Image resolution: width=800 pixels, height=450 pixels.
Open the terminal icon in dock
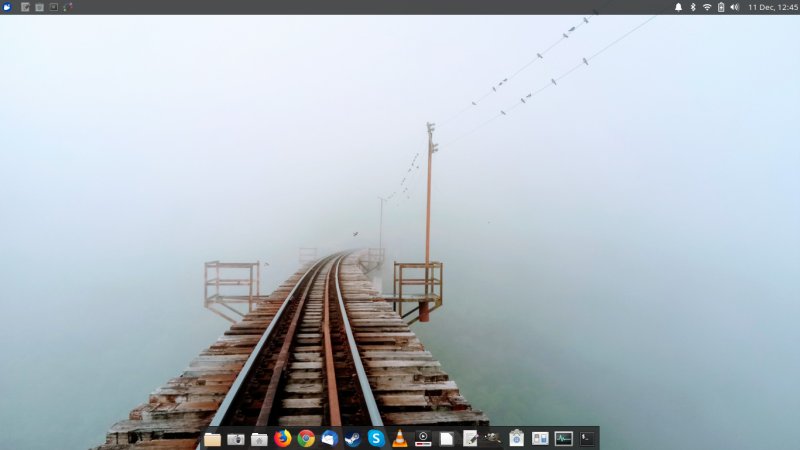587,438
